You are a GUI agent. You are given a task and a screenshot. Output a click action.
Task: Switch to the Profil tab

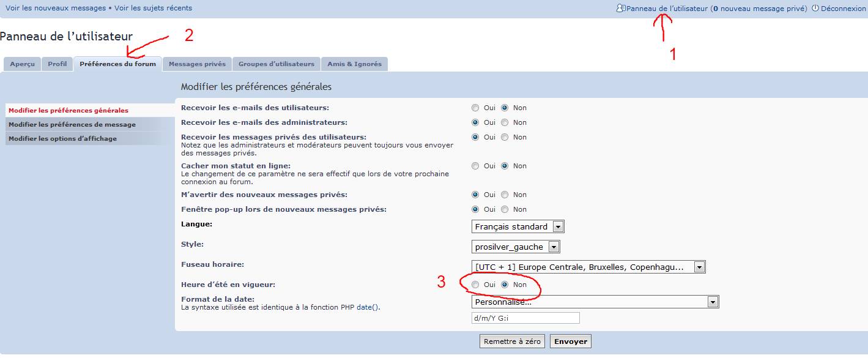click(x=57, y=64)
